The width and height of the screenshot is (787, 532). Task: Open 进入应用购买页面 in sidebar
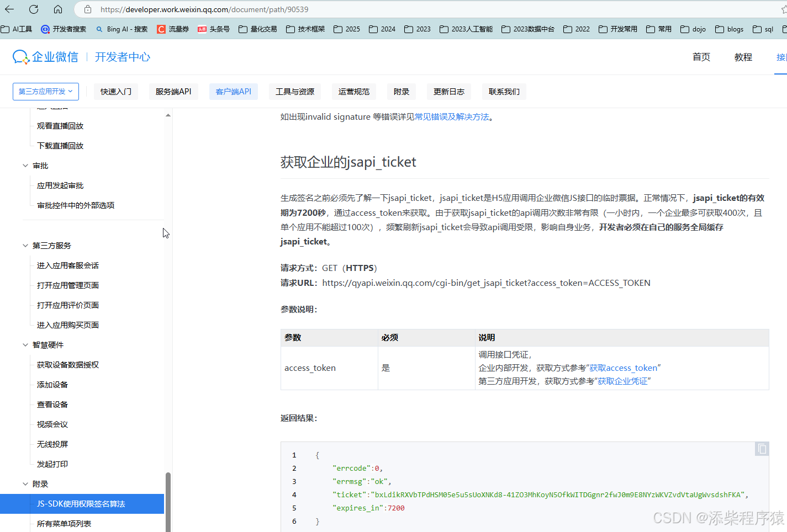click(x=68, y=325)
